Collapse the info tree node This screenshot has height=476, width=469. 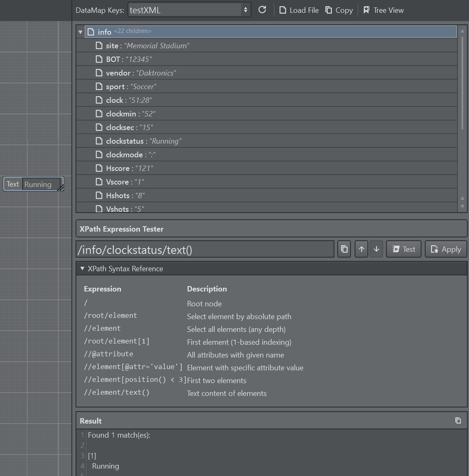[81, 32]
